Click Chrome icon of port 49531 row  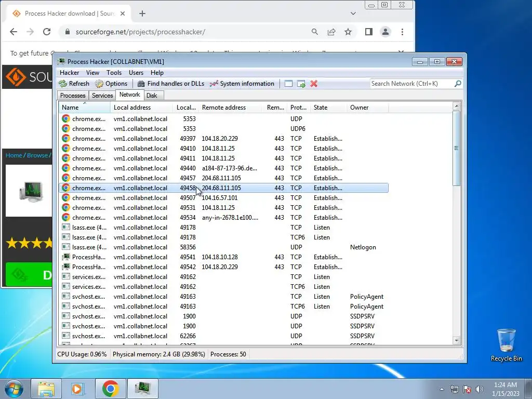click(x=66, y=208)
